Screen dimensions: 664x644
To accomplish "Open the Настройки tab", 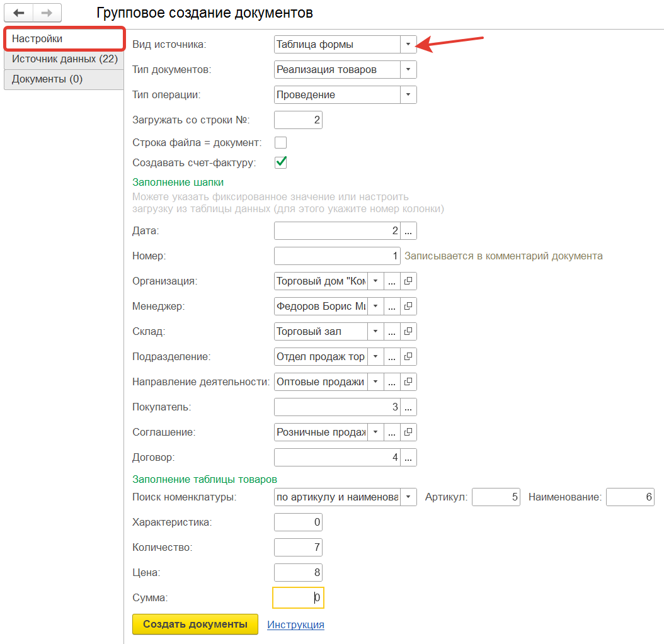I will click(64, 38).
